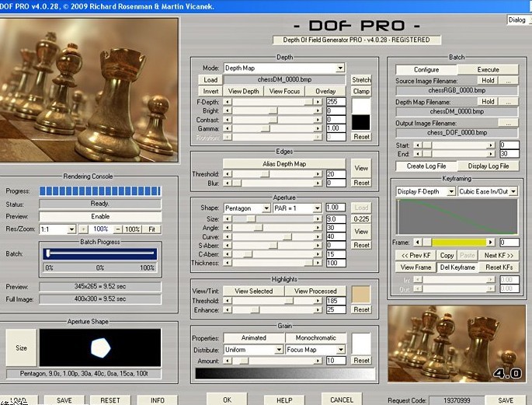
Task: Click the zoom minus button
Action: pyautogui.click(x=117, y=229)
